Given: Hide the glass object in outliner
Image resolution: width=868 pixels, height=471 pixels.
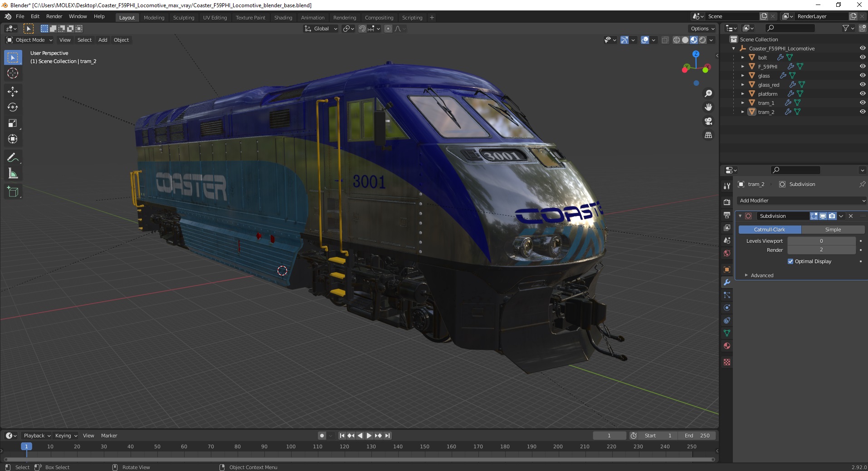Looking at the screenshot, I should (862, 75).
